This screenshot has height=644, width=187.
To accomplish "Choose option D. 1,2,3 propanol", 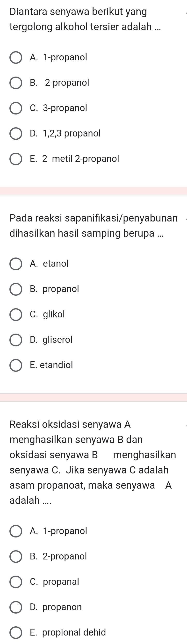I will click(16, 134).
